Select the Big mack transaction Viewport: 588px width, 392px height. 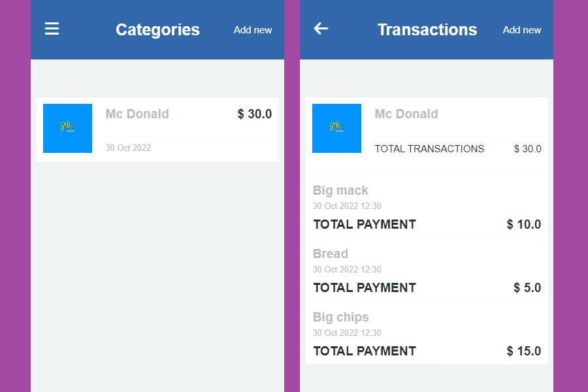(x=340, y=191)
